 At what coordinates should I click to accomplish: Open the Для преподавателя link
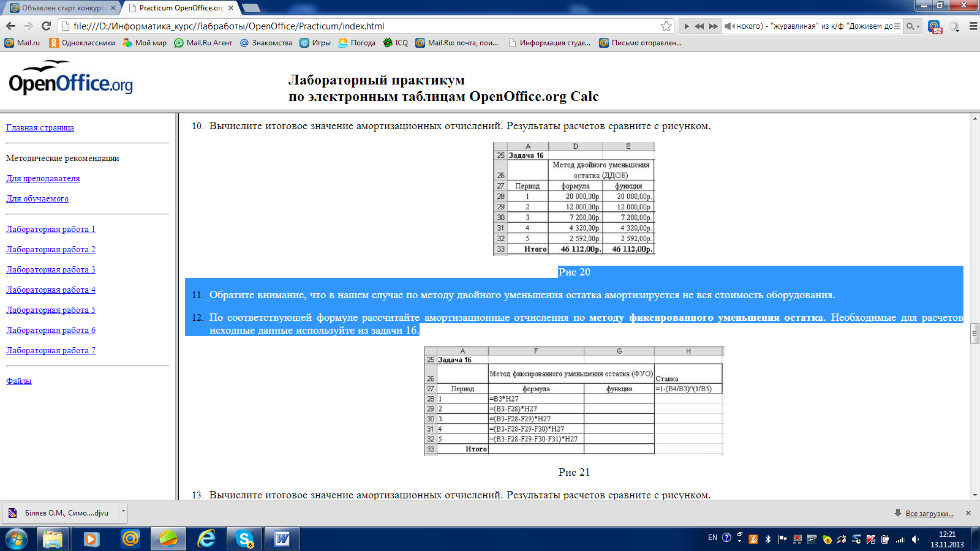click(43, 178)
